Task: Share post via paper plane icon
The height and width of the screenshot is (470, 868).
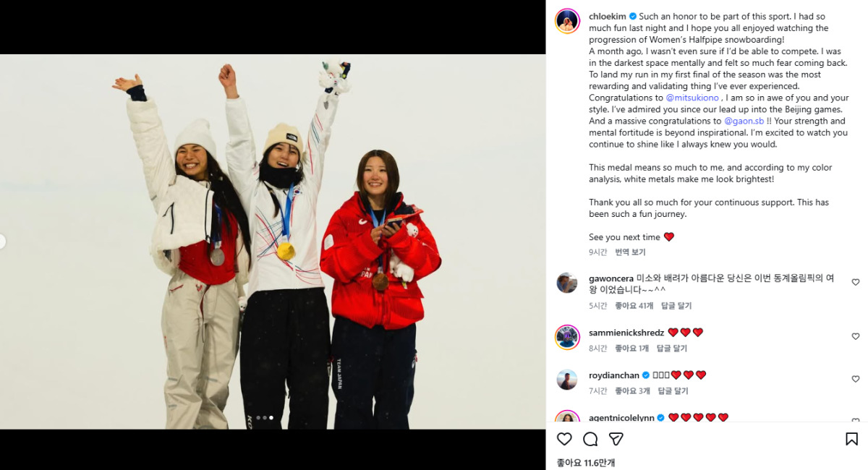Action: click(x=616, y=439)
